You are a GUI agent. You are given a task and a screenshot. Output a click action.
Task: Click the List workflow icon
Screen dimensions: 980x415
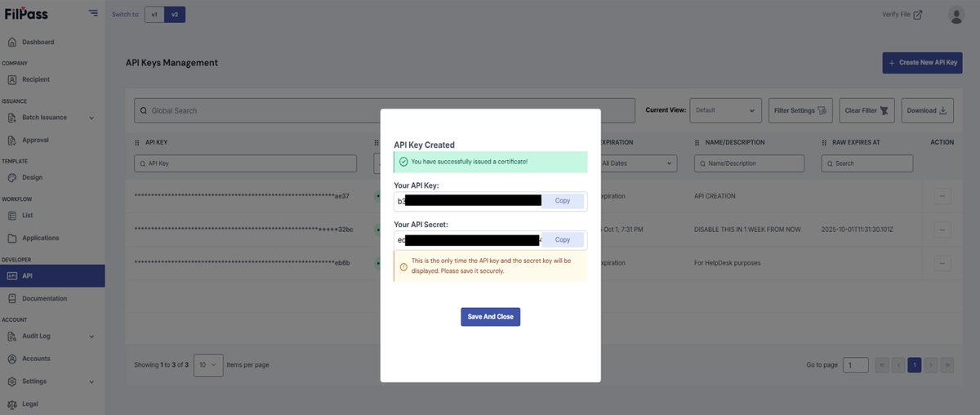click(12, 216)
